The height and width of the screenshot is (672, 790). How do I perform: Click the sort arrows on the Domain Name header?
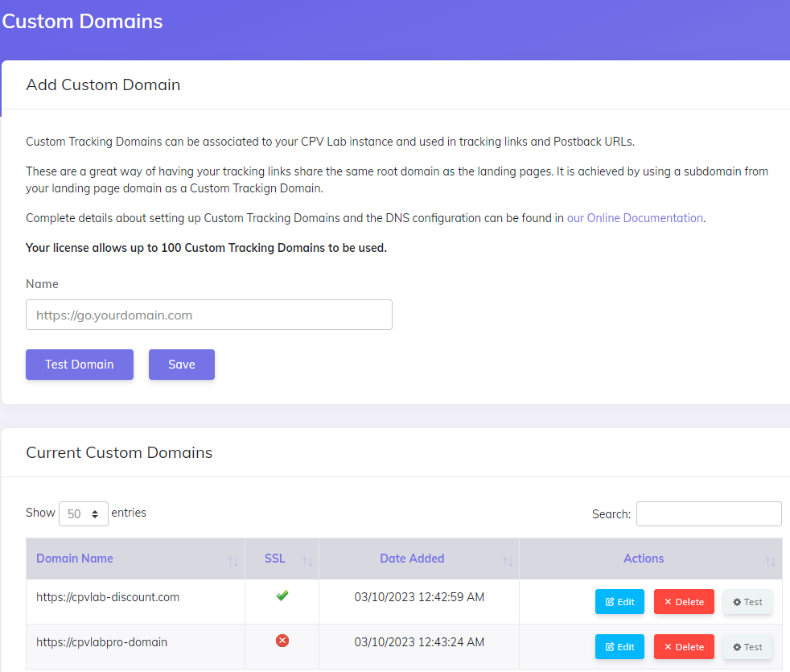tap(232, 559)
